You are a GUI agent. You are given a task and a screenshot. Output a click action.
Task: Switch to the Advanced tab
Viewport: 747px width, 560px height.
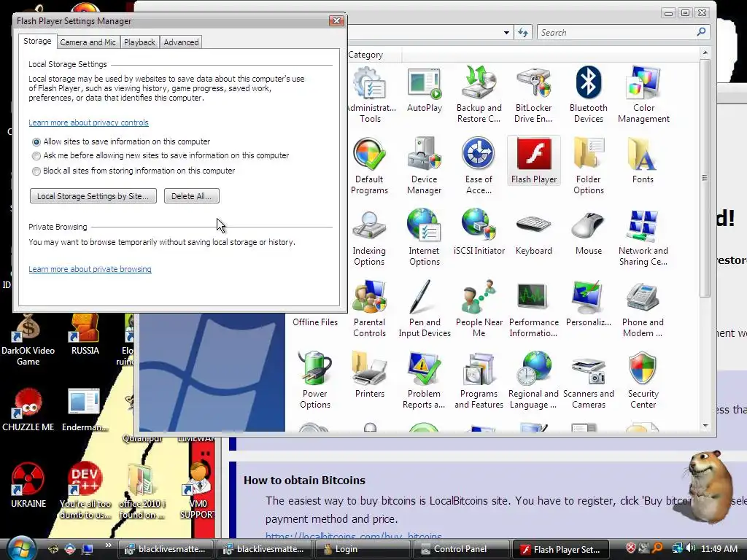click(x=181, y=42)
